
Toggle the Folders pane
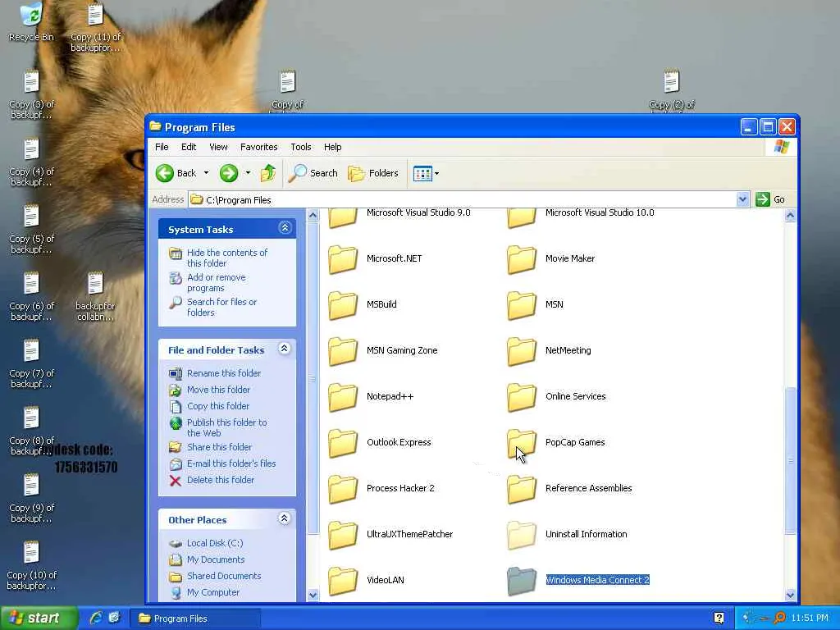[373, 173]
